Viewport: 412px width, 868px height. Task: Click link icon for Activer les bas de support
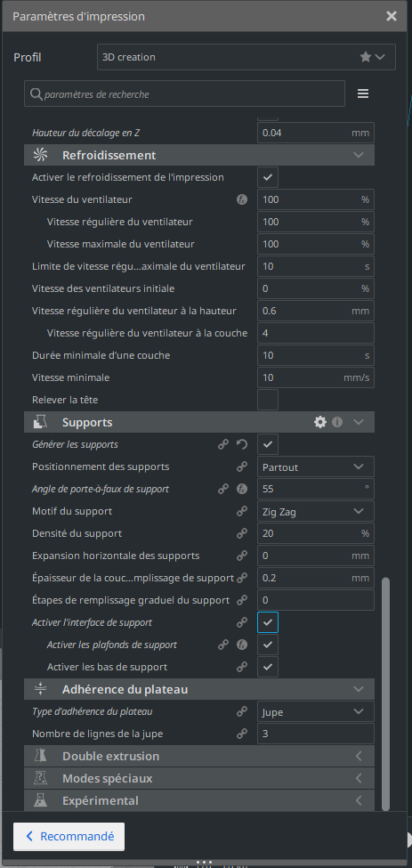tap(242, 667)
